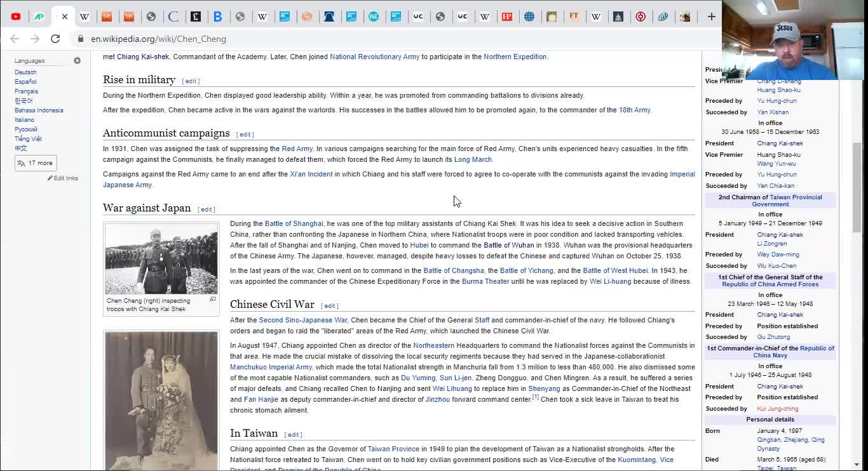Open photo of Chen Cheng inspecting troops

161,259
